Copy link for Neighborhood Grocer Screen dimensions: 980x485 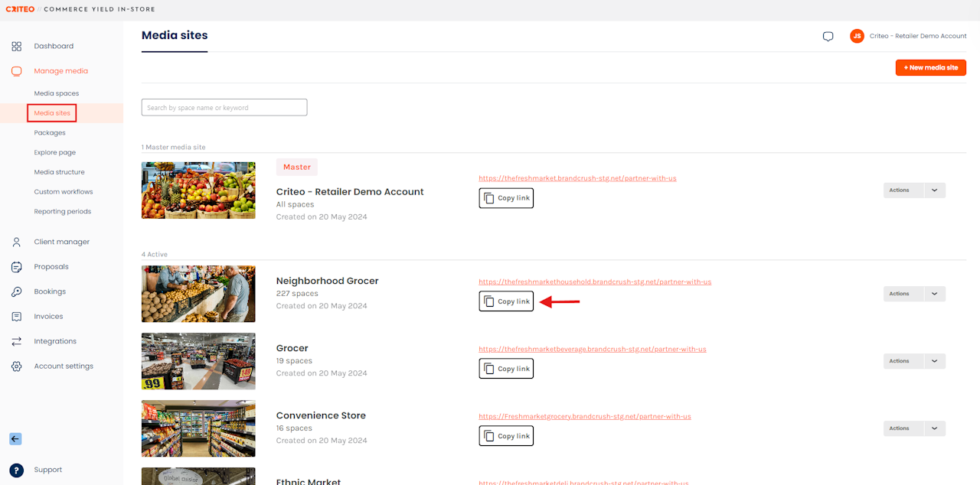pos(506,301)
